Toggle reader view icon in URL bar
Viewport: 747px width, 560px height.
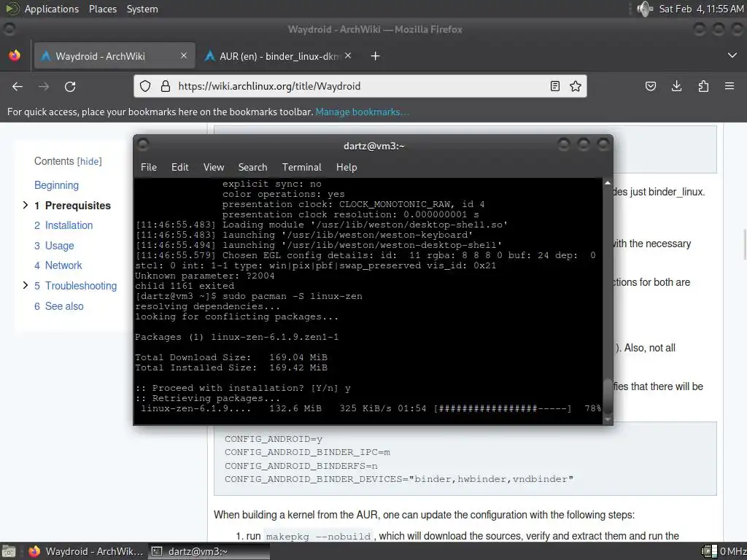click(555, 86)
